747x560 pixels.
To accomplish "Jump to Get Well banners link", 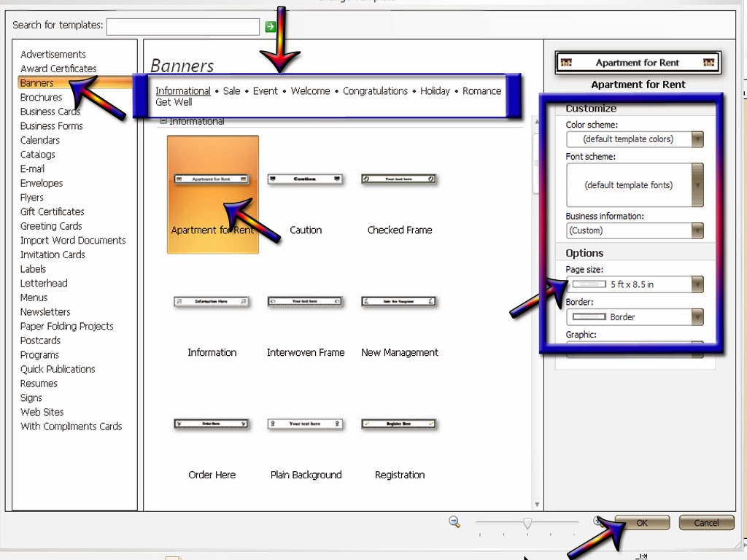I will click(x=174, y=102).
